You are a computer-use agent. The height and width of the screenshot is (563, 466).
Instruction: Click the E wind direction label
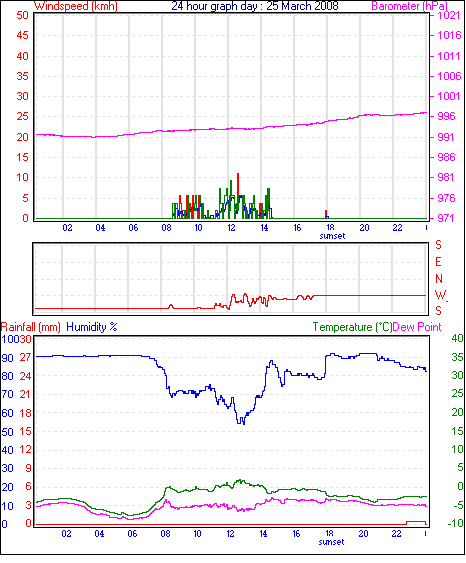coord(438,262)
